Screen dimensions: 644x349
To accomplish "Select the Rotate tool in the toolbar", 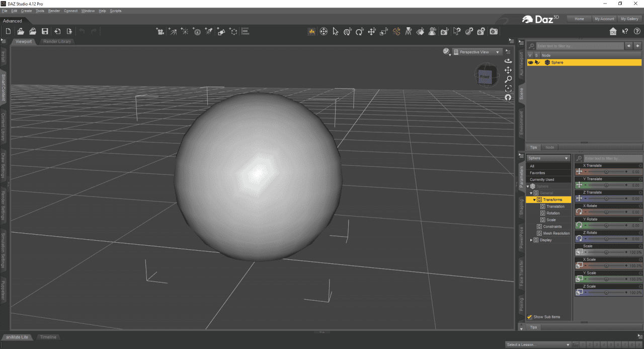I will point(359,31).
